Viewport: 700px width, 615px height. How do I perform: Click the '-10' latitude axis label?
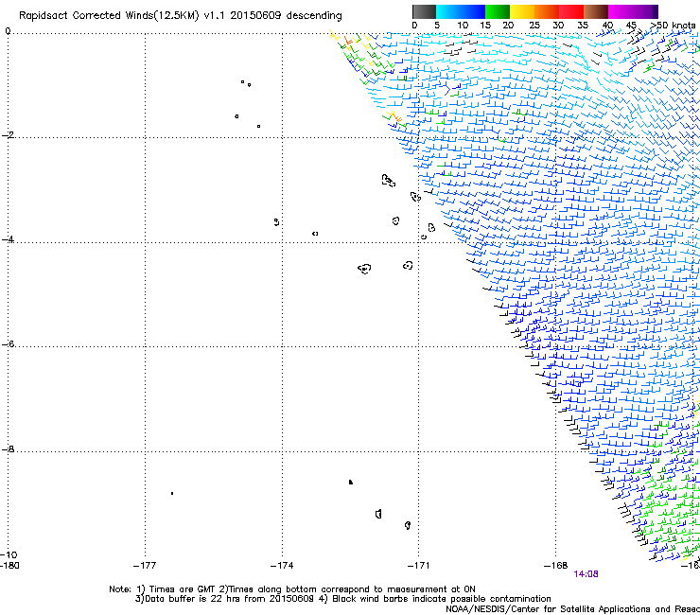[x=9, y=555]
